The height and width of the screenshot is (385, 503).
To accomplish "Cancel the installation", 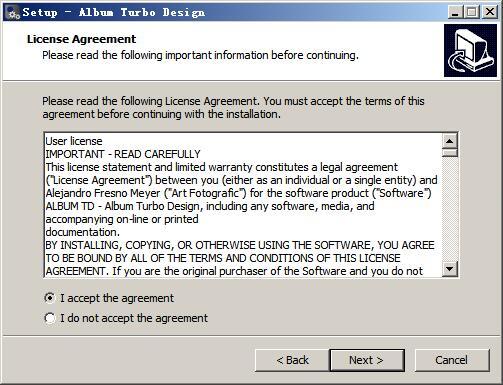I will 452,360.
